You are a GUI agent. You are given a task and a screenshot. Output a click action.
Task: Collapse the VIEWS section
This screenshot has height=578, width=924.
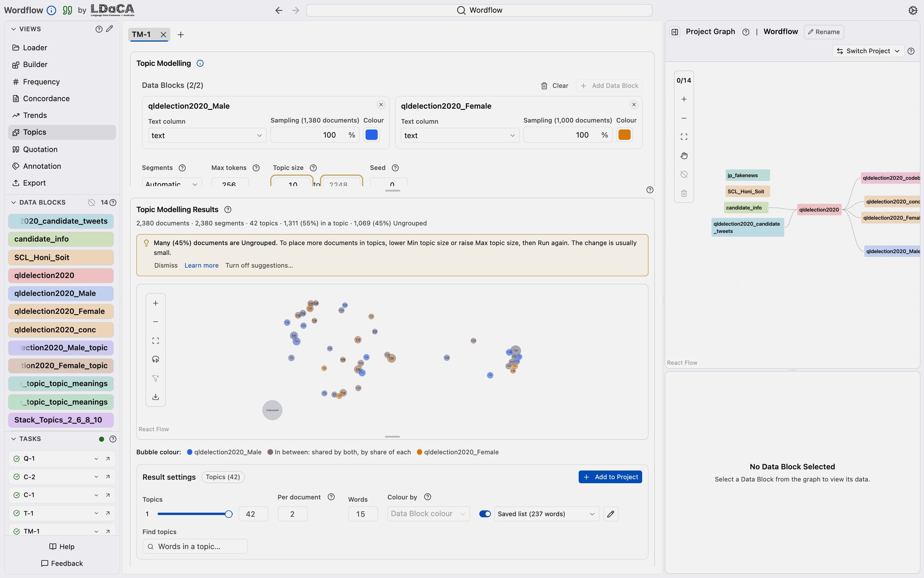[x=13, y=29]
